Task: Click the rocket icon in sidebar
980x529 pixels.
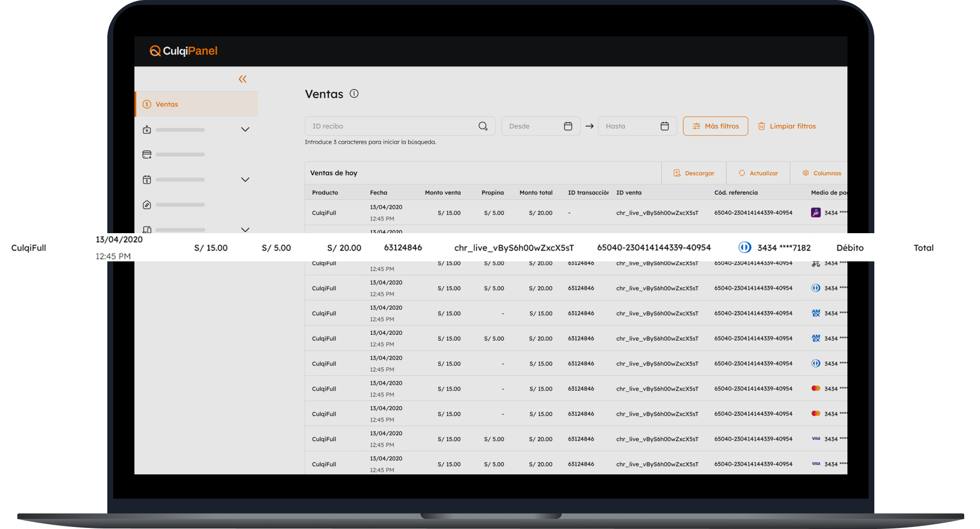Action: pos(147,205)
